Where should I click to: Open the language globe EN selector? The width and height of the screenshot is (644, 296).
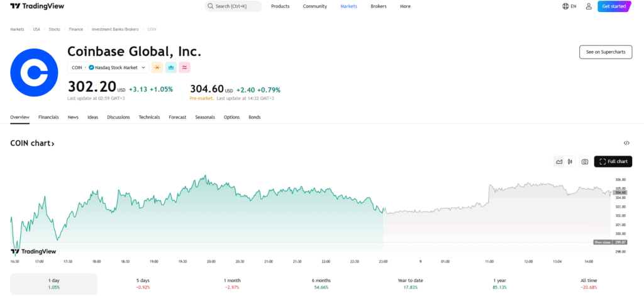click(x=569, y=6)
